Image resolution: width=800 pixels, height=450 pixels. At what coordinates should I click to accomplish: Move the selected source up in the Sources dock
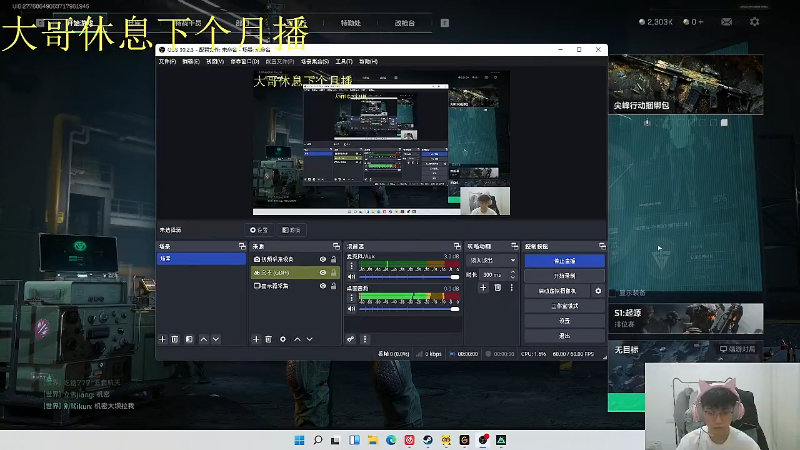(x=297, y=339)
